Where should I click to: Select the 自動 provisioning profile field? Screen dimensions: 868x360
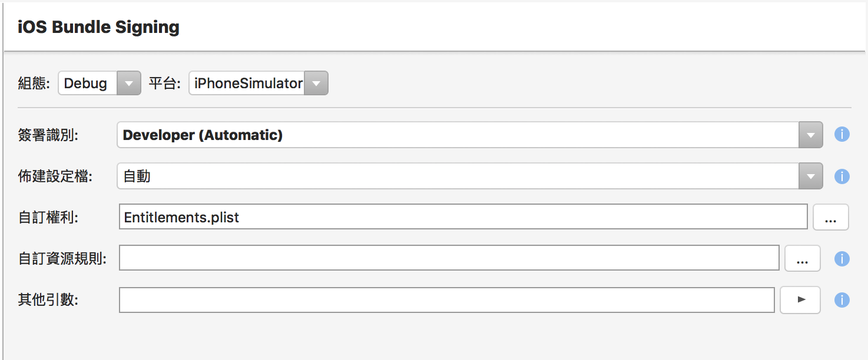tap(458, 176)
